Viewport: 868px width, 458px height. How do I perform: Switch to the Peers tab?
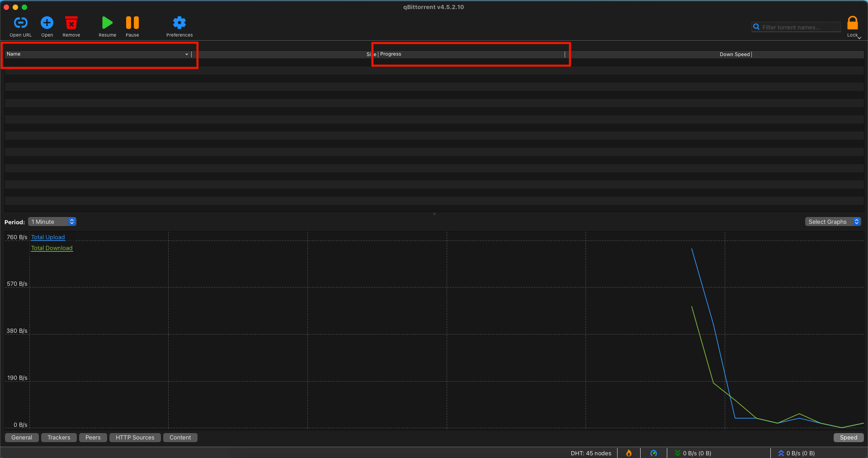[x=93, y=438]
